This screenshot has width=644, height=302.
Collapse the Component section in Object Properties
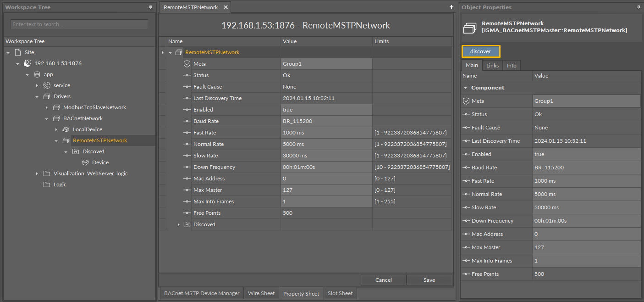click(466, 88)
